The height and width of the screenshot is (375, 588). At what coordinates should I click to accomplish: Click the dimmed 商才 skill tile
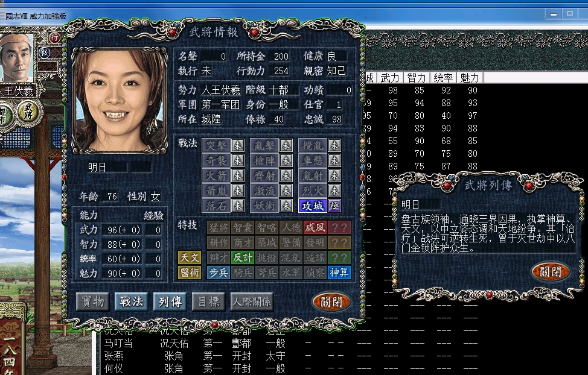tap(242, 242)
